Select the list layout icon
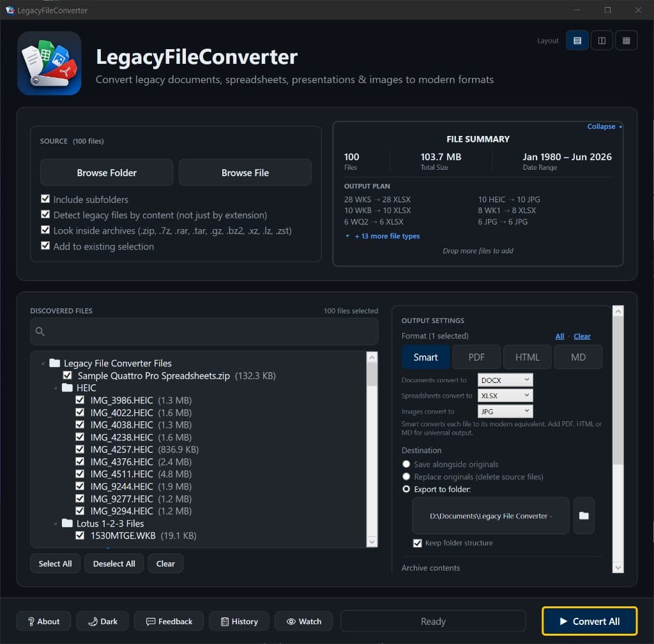 click(x=577, y=40)
